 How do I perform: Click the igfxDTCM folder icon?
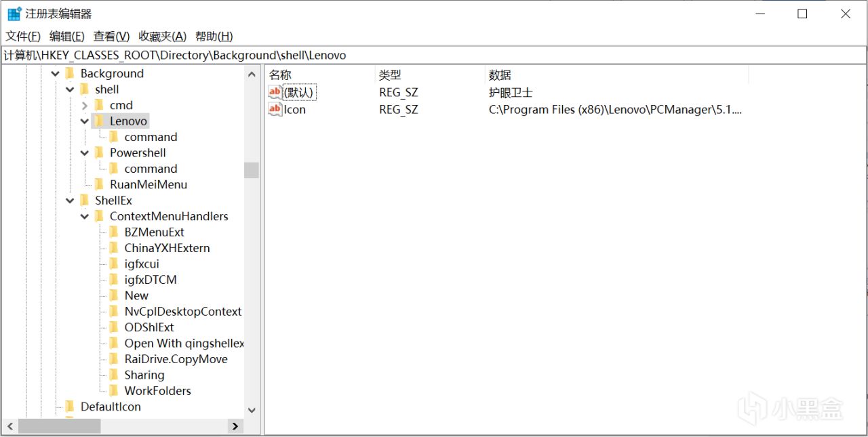click(x=113, y=279)
